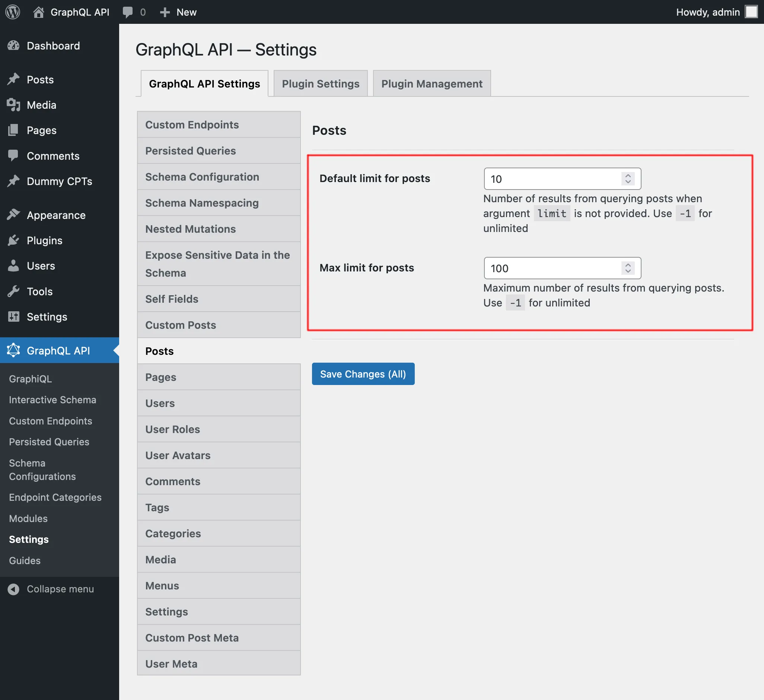The width and height of the screenshot is (764, 700).
Task: Open Persisted Queries settings section
Action: tap(219, 151)
